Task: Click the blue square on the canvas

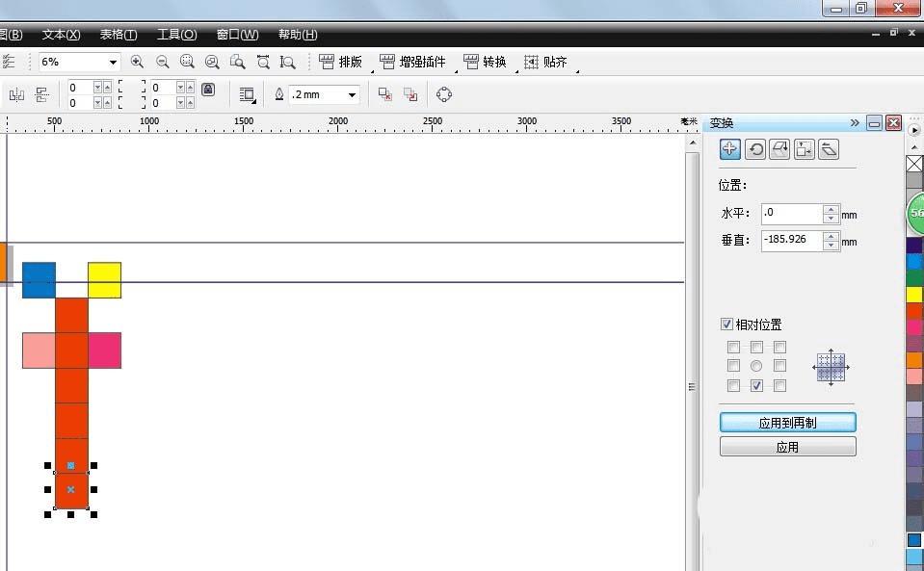Action: (39, 280)
